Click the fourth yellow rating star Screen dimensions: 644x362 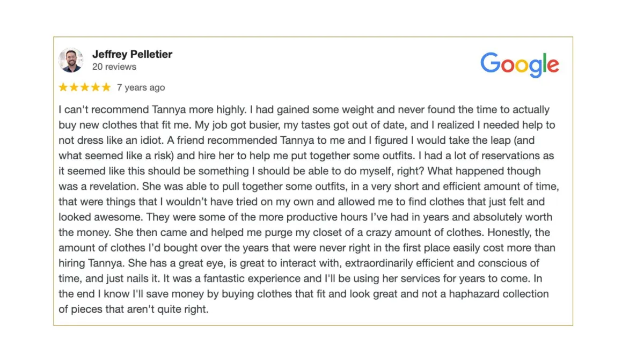coord(95,87)
